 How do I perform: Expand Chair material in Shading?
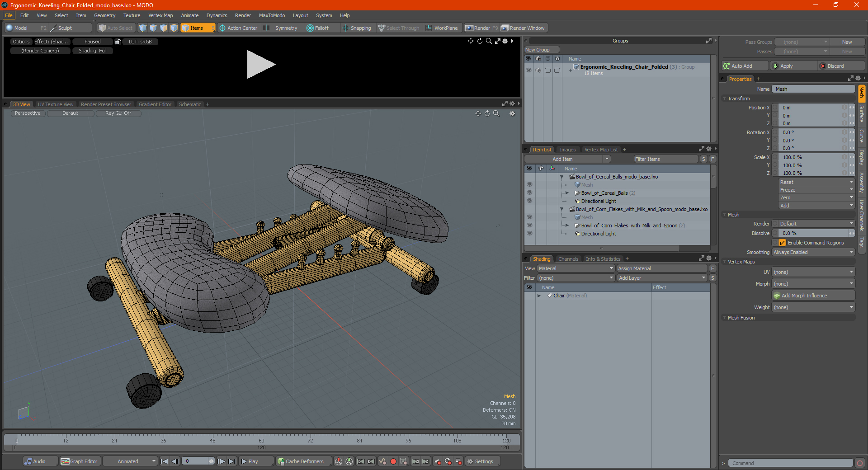(x=539, y=296)
